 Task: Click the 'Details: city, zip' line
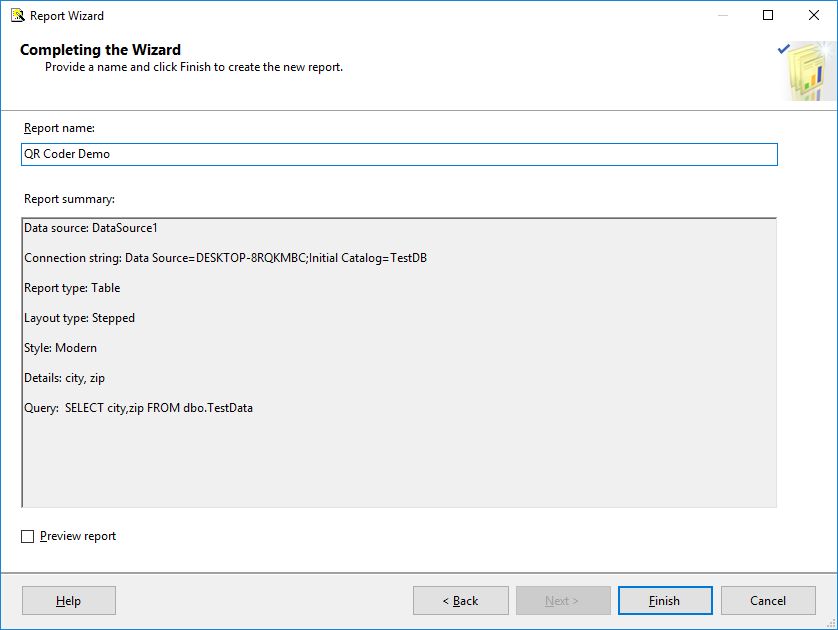(64, 378)
